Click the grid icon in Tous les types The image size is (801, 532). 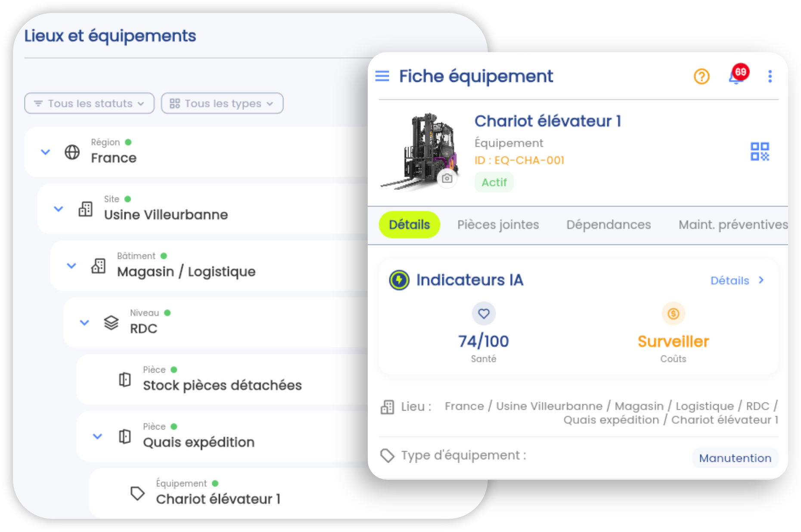pos(174,103)
